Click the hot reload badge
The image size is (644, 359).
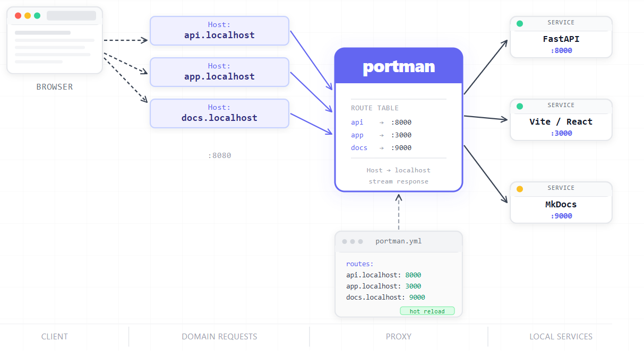(x=427, y=311)
